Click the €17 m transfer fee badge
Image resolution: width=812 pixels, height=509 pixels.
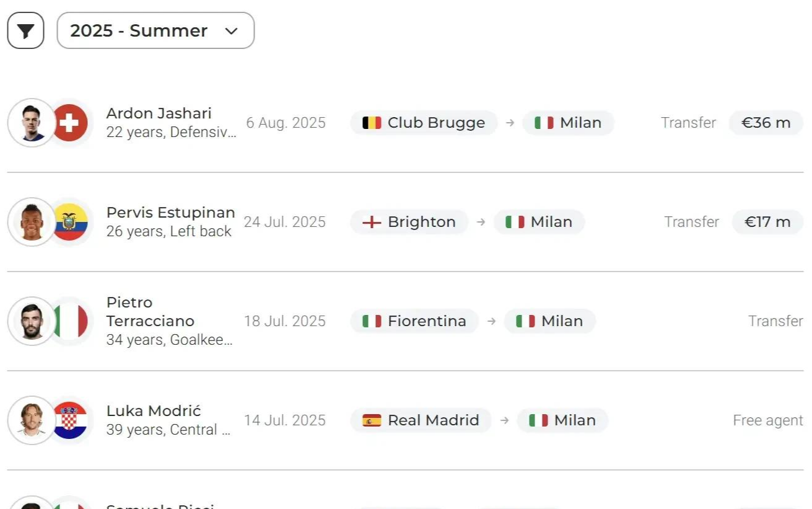click(767, 222)
